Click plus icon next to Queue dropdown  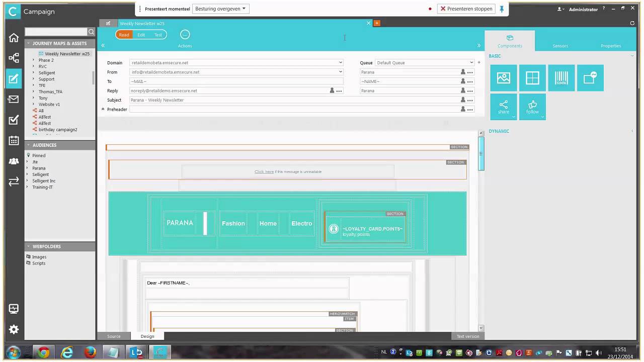[x=478, y=63]
